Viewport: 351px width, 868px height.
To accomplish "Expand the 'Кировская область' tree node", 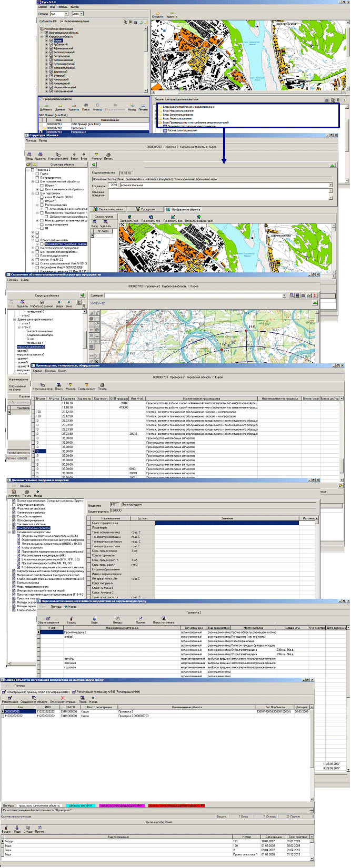I will tap(42, 36).
